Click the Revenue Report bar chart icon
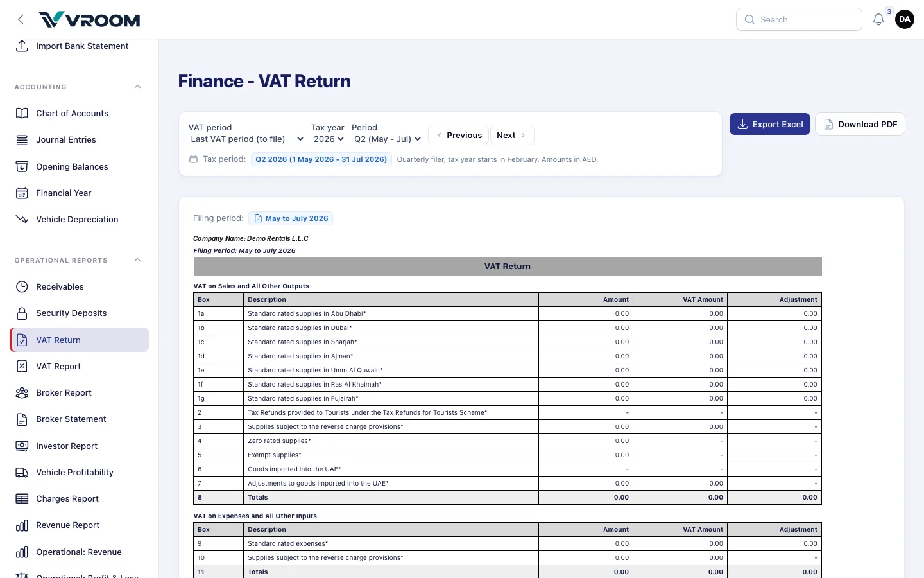Viewport: 924px width, 578px height. (x=22, y=525)
